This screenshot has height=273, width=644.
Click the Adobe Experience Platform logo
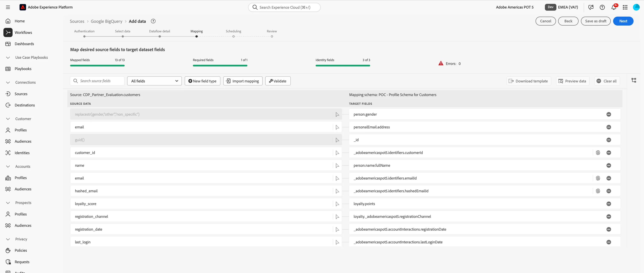(23, 7)
